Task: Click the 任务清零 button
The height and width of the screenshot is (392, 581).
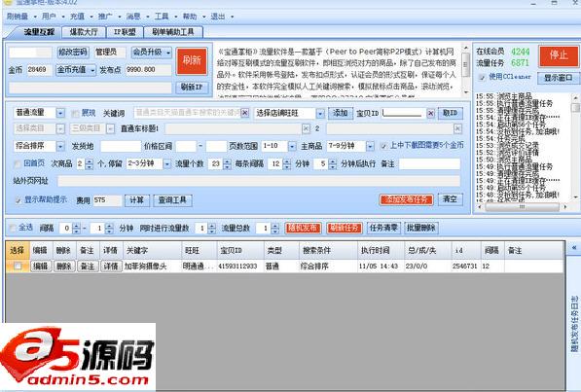Action: coord(383,228)
